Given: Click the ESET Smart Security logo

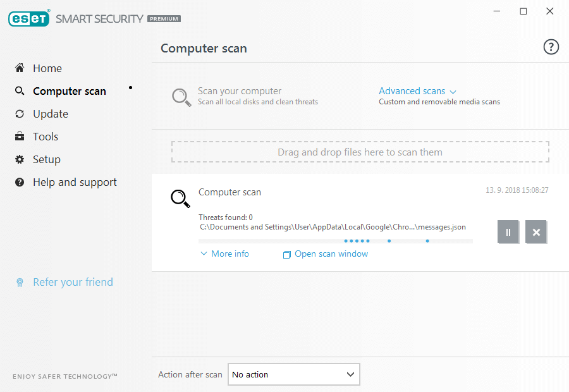Looking at the screenshot, I should [28, 18].
